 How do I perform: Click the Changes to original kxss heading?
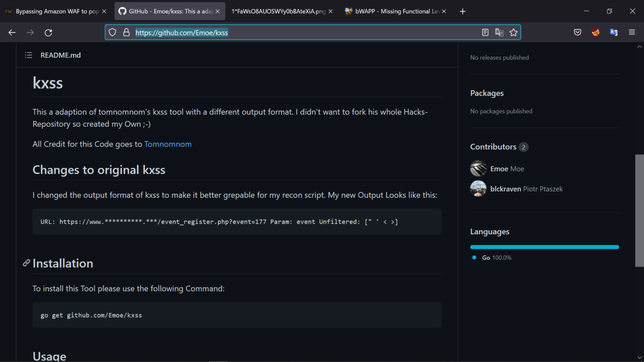coord(99,170)
